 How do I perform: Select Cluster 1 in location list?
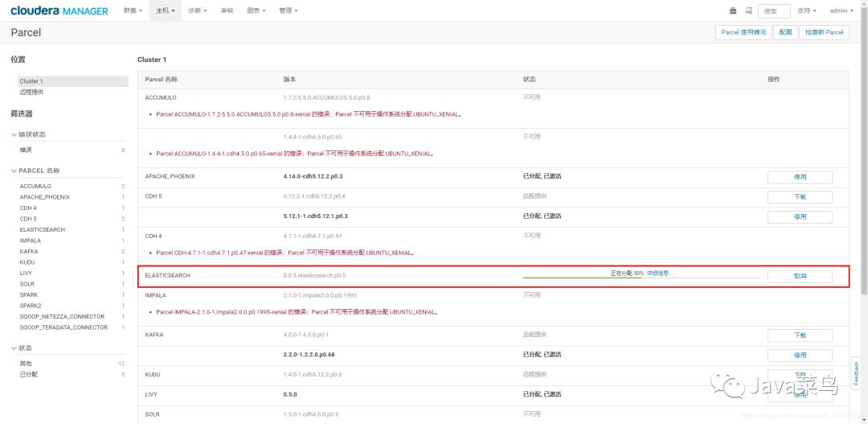[72, 81]
